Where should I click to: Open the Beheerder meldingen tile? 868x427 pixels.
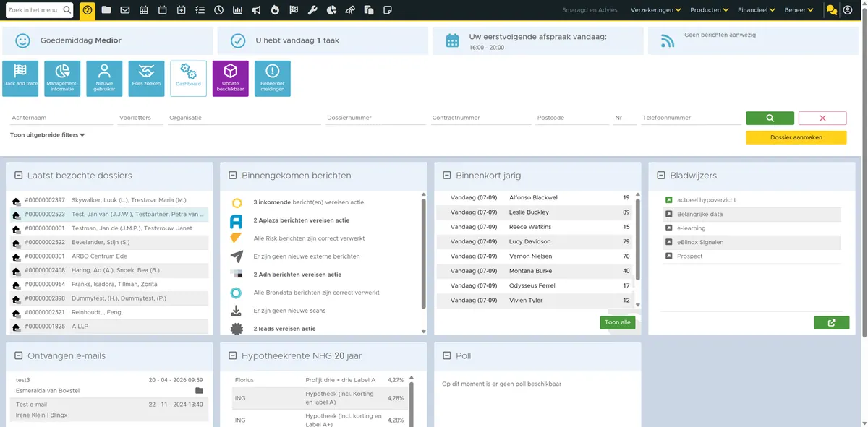point(273,79)
